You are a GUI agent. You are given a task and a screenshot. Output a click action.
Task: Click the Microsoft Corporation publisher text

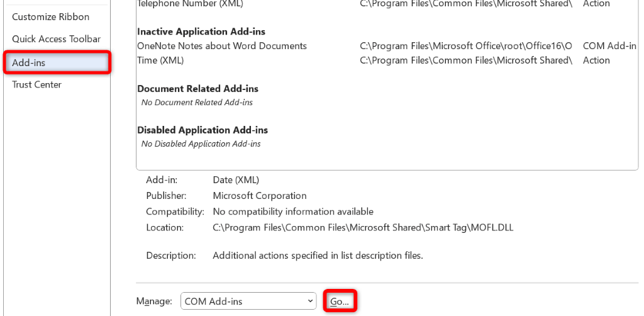(x=260, y=196)
